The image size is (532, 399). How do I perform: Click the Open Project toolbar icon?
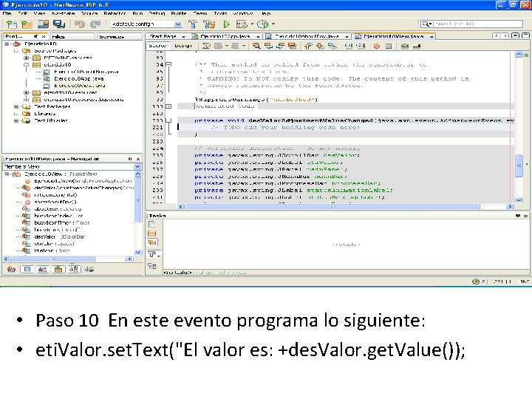coord(43,24)
